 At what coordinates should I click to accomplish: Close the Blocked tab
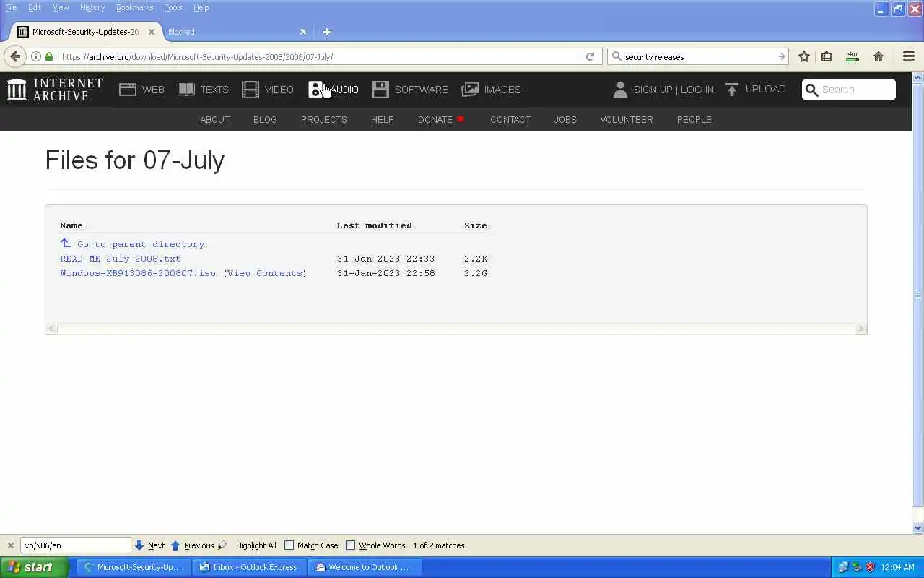[x=303, y=32]
